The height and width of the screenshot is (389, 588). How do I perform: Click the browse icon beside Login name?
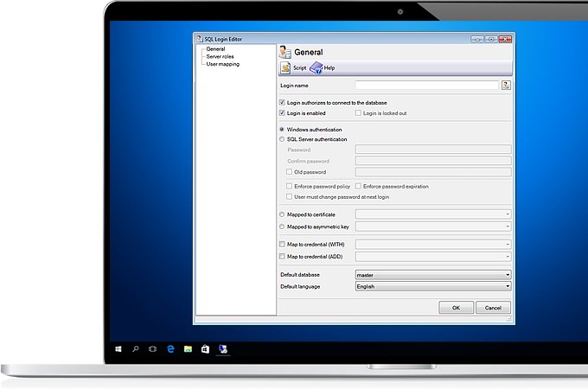pos(506,85)
